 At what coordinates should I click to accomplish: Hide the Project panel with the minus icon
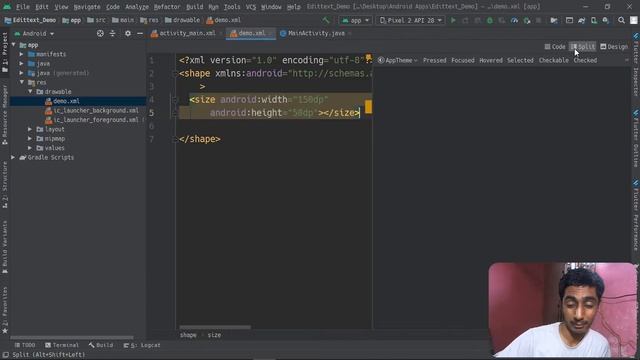point(140,33)
